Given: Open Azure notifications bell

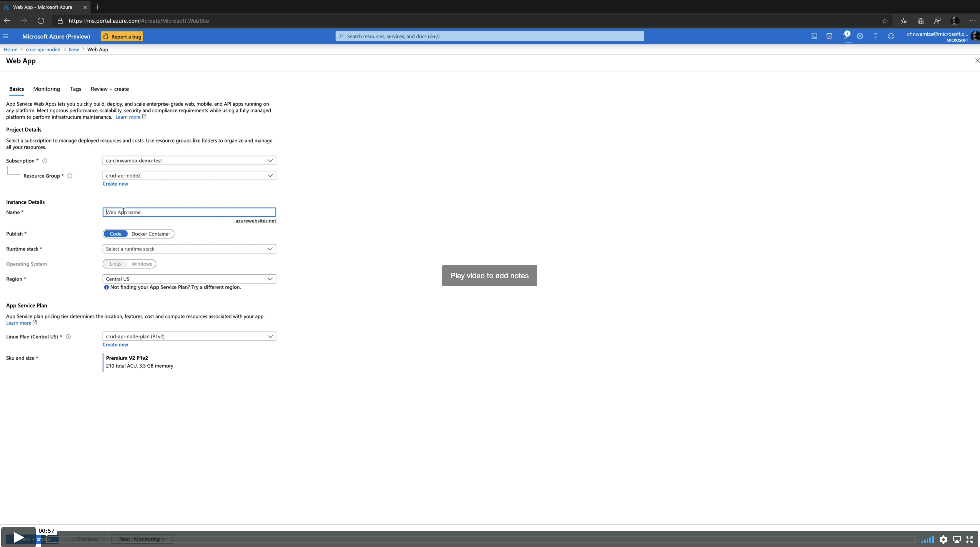Looking at the screenshot, I should [x=845, y=36].
